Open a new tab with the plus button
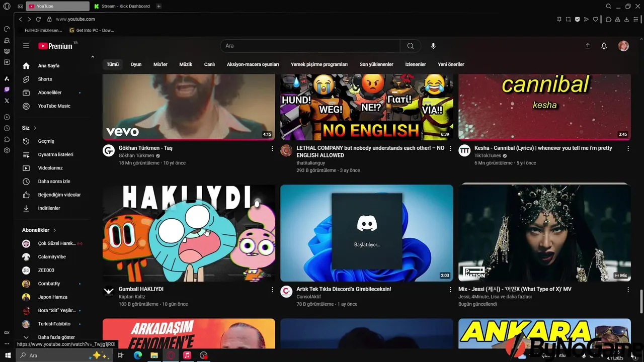The height and width of the screenshot is (362, 644). click(158, 6)
